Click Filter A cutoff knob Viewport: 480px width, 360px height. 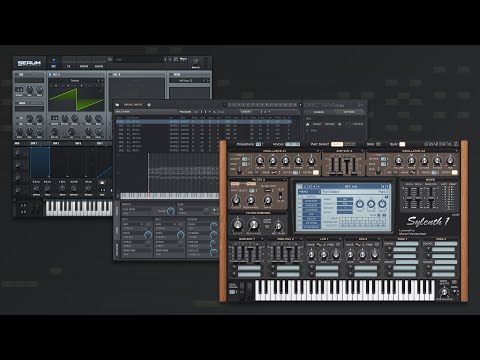pos(236,200)
